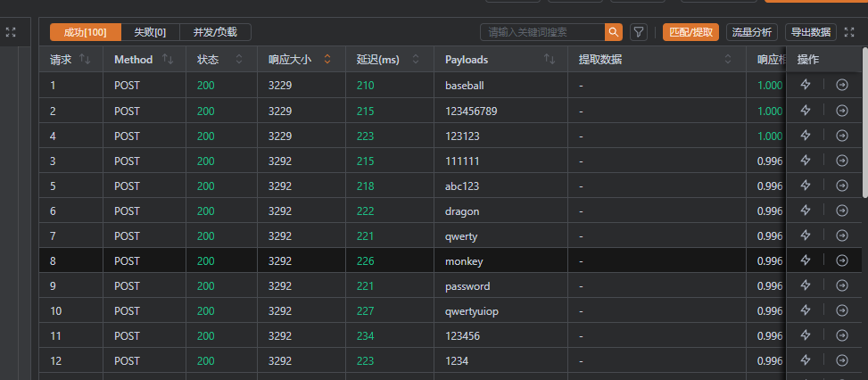The width and height of the screenshot is (868, 380).
Task: Click the orange search magnifier button
Action: (x=614, y=32)
